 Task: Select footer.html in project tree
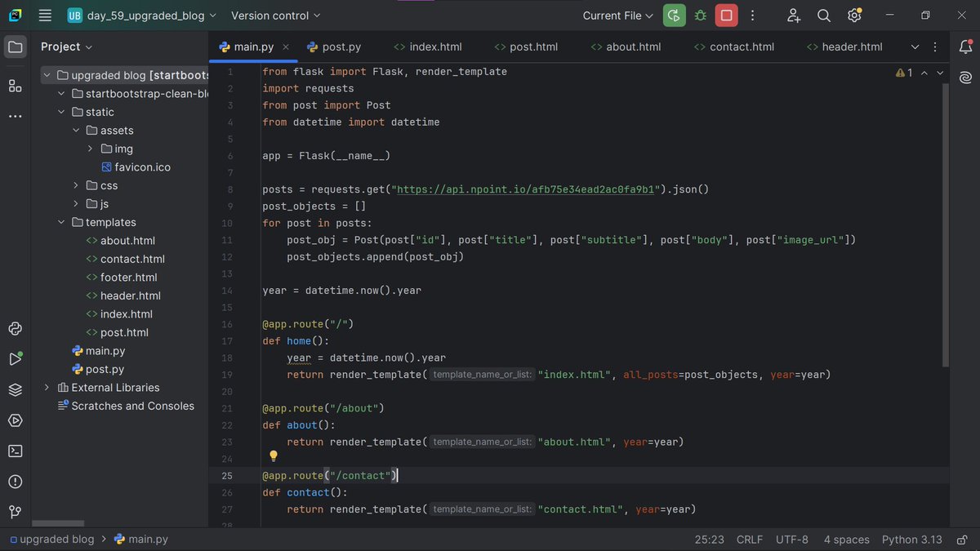pyautogui.click(x=121, y=278)
